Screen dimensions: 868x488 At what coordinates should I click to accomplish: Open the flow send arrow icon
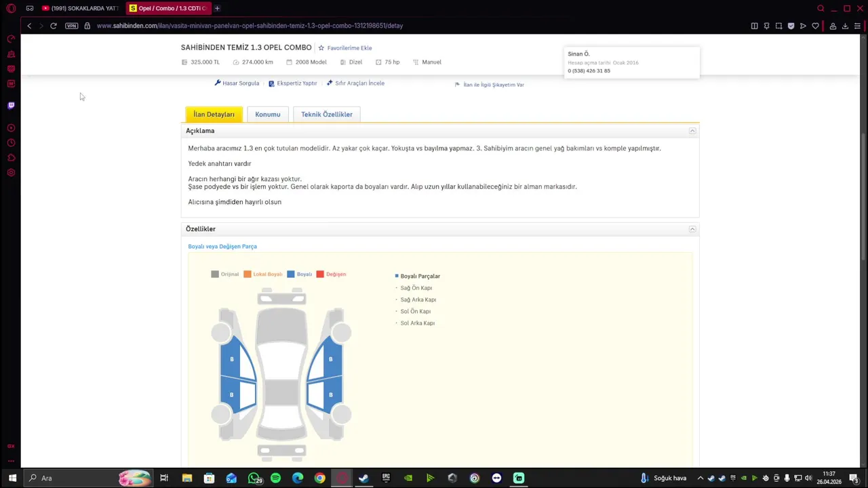[803, 26]
